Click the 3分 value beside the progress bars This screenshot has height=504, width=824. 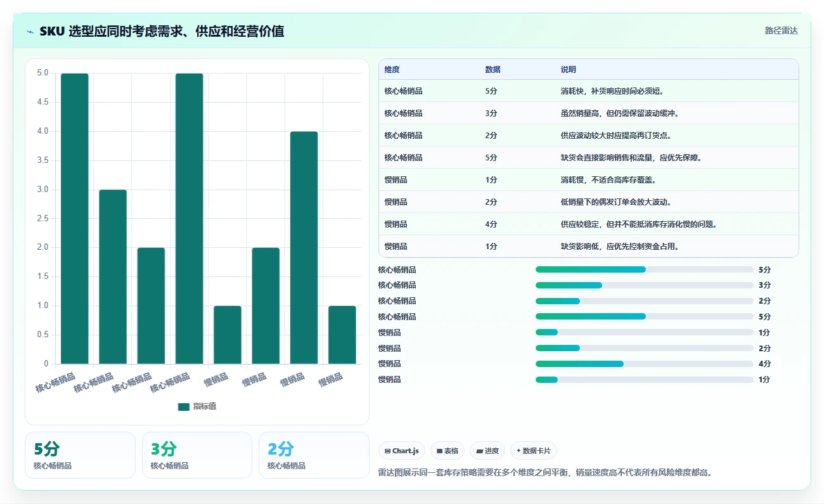(764, 285)
